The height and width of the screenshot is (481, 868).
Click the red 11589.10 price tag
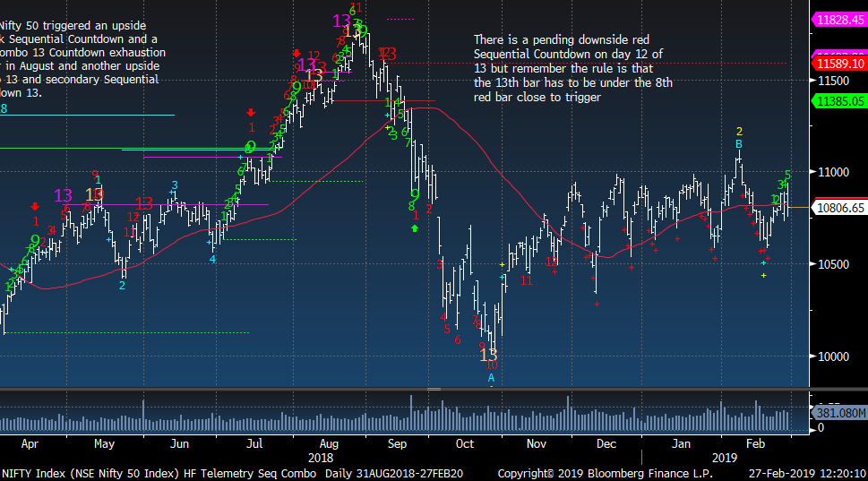(839, 64)
